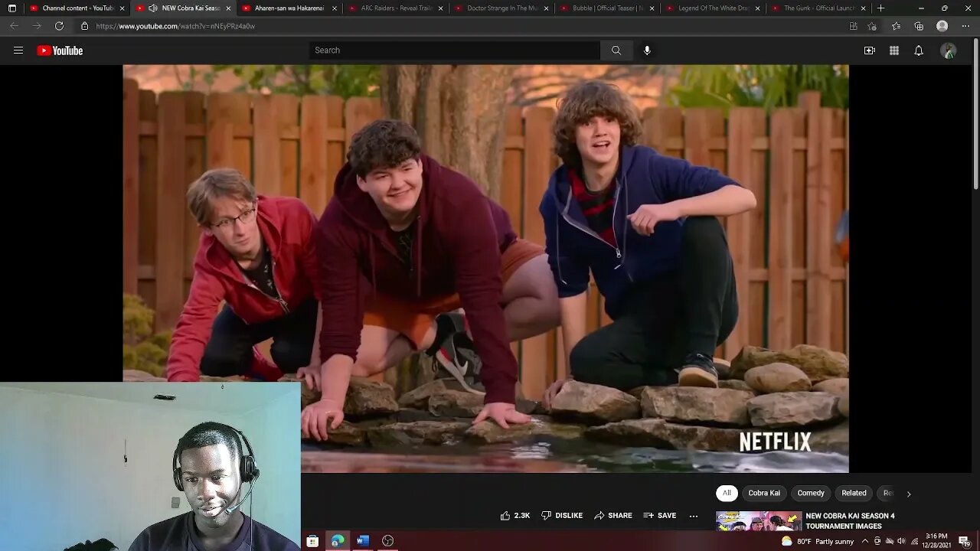Dislike the video

click(x=562, y=516)
